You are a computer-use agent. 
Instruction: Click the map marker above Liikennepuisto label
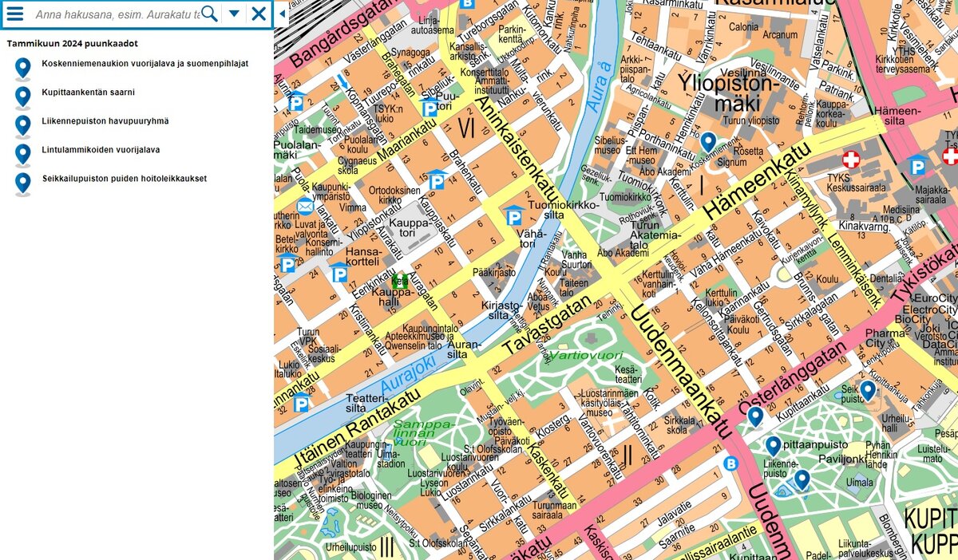click(773, 445)
